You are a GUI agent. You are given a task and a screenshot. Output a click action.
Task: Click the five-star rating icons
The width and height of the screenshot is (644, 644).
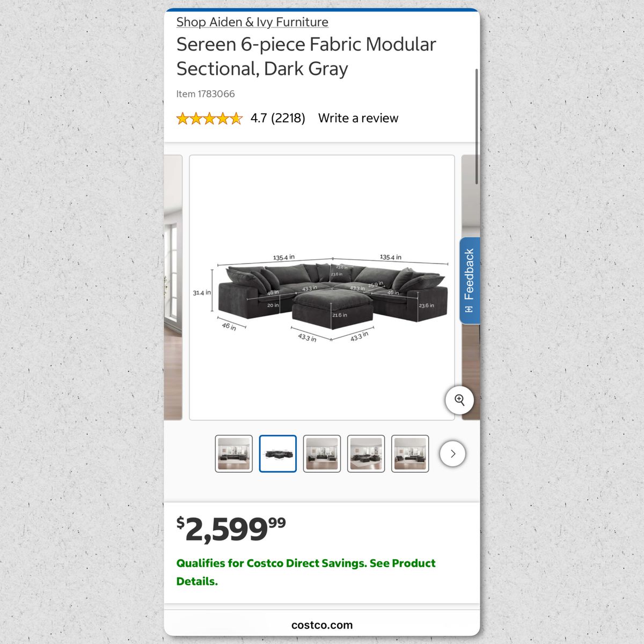(x=209, y=119)
